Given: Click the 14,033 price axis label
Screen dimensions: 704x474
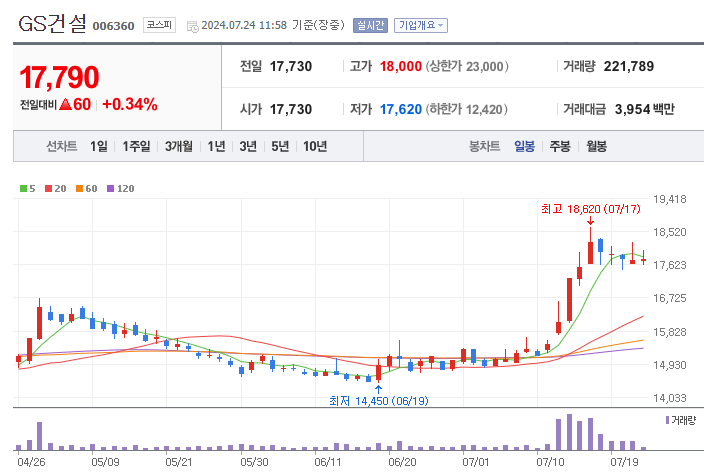Looking at the screenshot, I should pyautogui.click(x=669, y=398).
